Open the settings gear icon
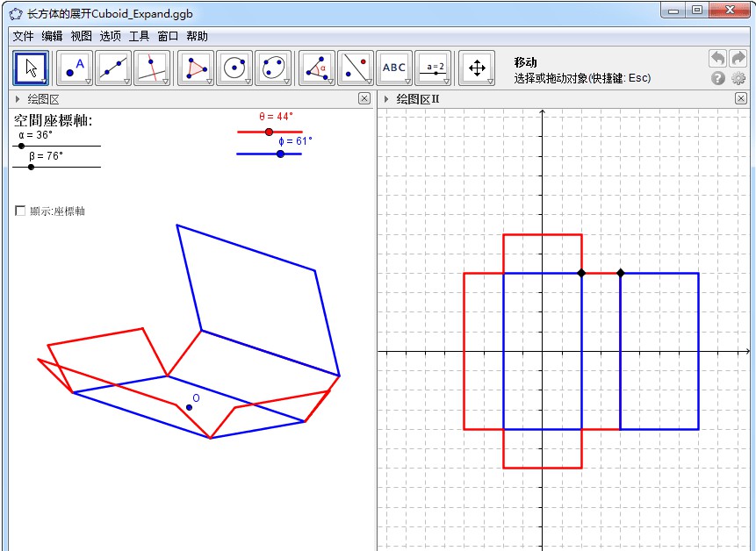The width and height of the screenshot is (756, 551). (x=738, y=78)
